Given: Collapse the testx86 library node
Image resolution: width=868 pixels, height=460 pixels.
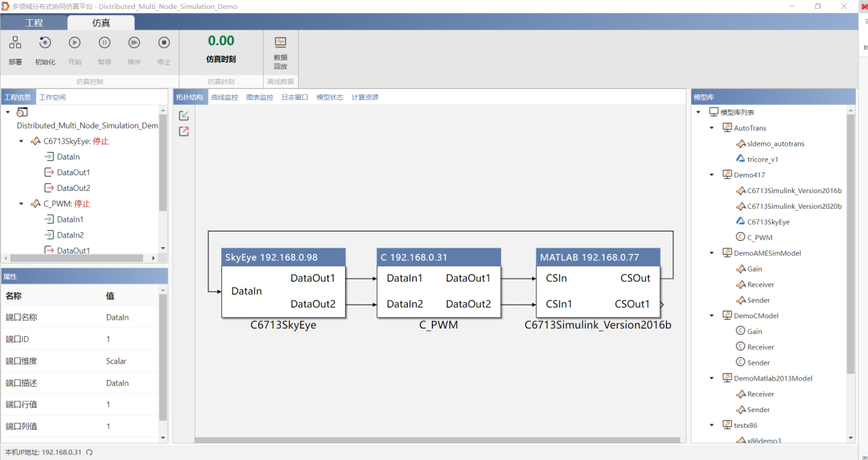Looking at the screenshot, I should [x=712, y=426].
